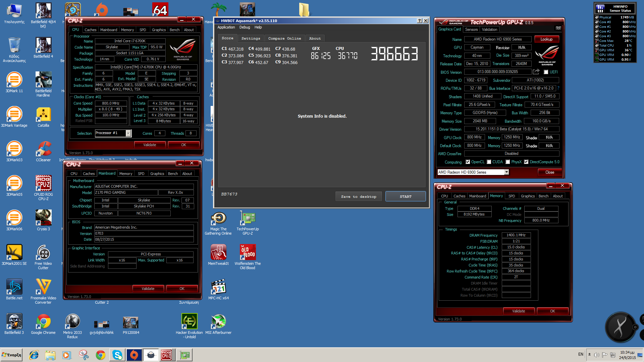Toggle the CUDA checkbox in GPU-Z
This screenshot has height=362, width=644.
click(489, 162)
